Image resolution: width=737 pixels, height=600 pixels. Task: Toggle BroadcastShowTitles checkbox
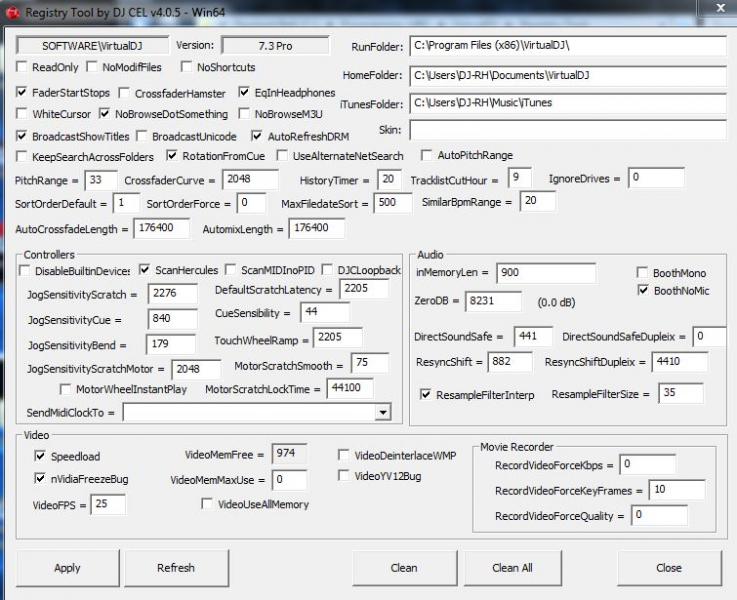point(22,136)
